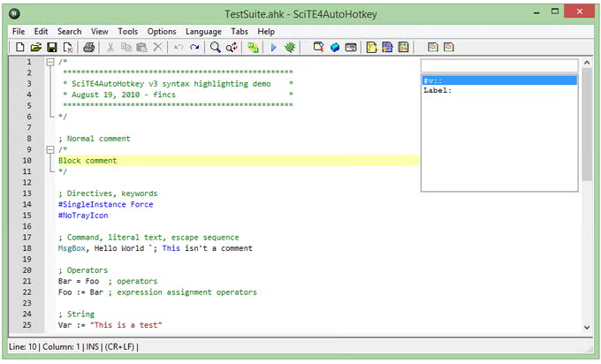This screenshot has width=601, height=364.
Task: Open the Tools menu
Action: tap(127, 31)
